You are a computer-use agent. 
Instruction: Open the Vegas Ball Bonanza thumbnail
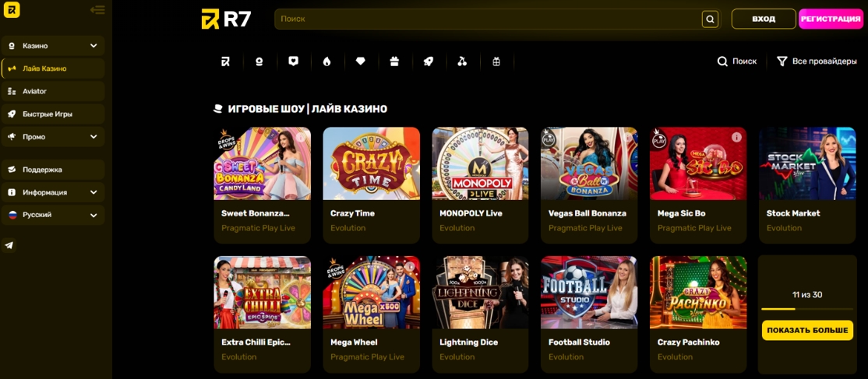click(x=589, y=163)
